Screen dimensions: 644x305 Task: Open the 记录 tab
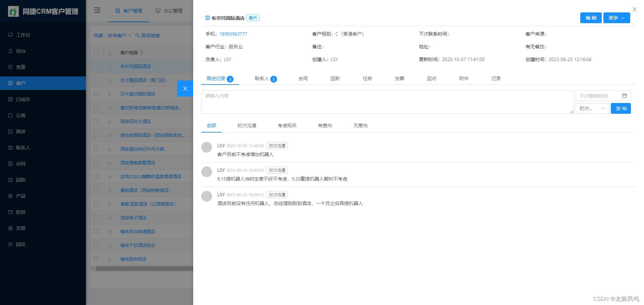[496, 79]
